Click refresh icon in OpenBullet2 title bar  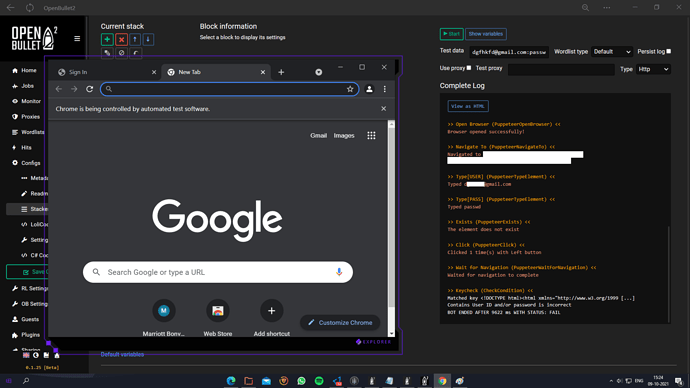tap(29, 7)
